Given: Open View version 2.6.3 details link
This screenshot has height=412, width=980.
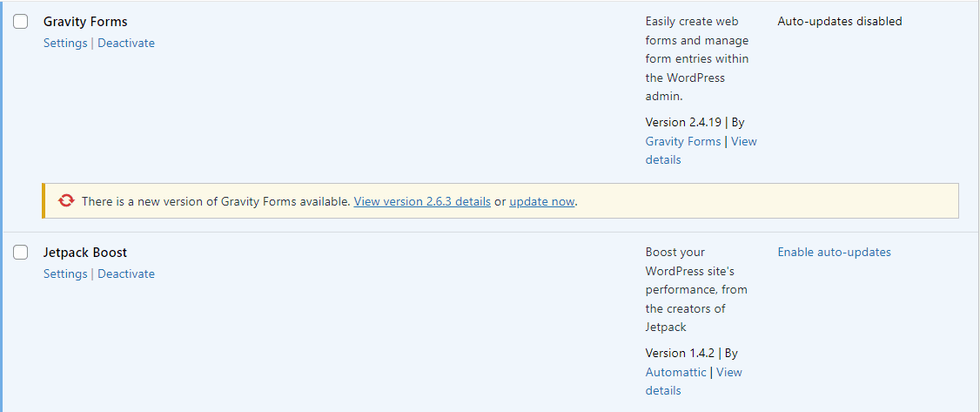Looking at the screenshot, I should [x=422, y=201].
